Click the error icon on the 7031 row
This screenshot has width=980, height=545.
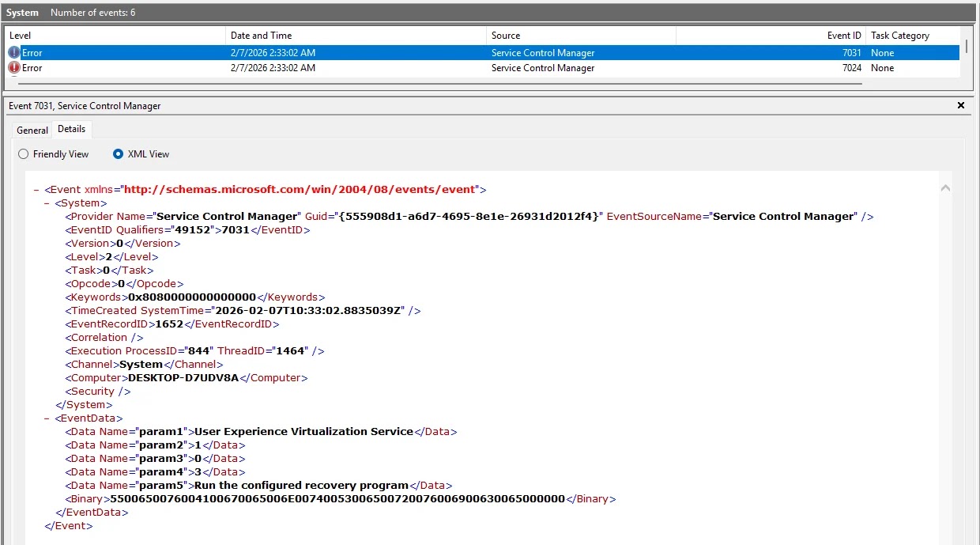point(14,53)
